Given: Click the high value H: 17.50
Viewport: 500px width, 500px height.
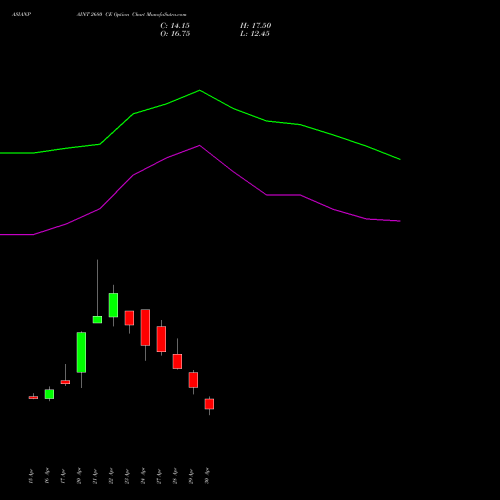Looking at the screenshot, I should pyautogui.click(x=255, y=26).
